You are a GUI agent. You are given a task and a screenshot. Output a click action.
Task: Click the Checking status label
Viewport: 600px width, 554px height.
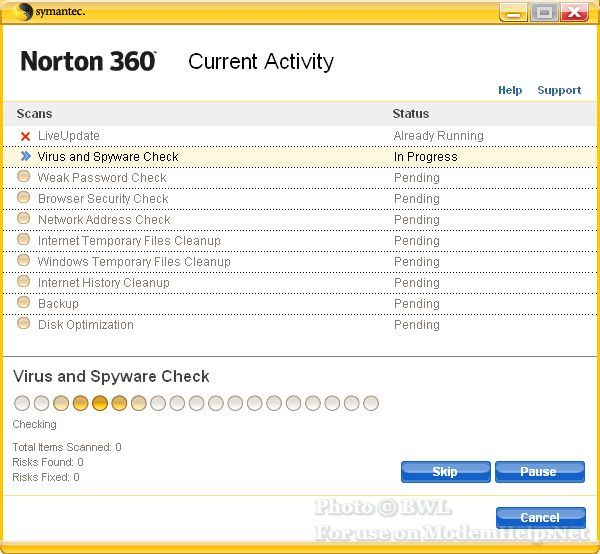(34, 424)
